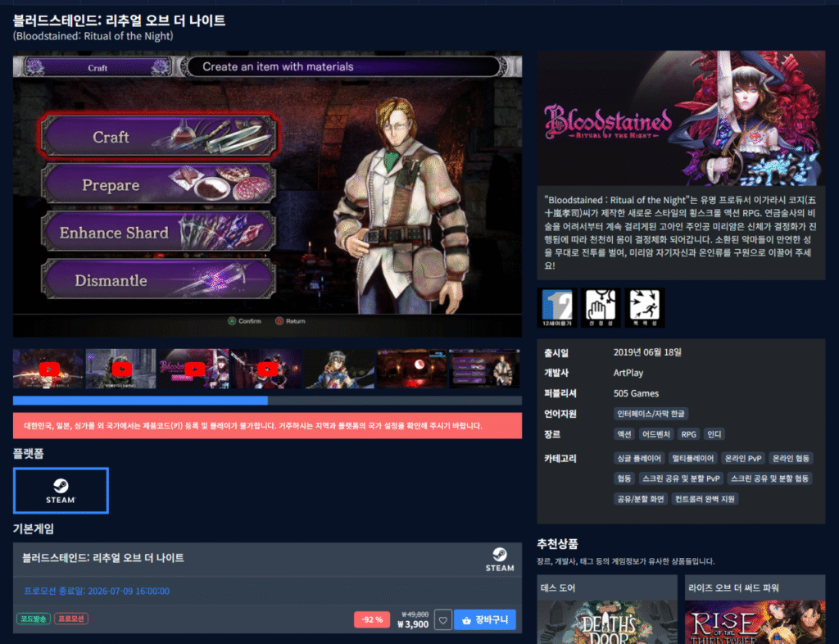Screen dimensions: 839x644
Task: Select the Steam platform box
Action: tap(61, 491)
